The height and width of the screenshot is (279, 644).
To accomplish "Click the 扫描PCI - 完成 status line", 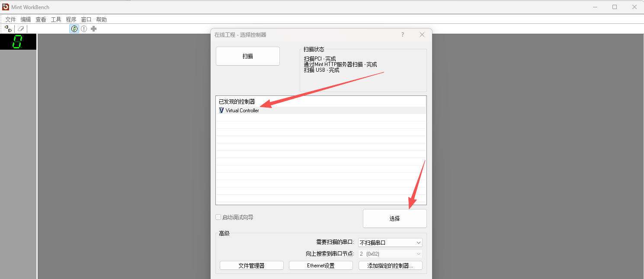I will click(x=320, y=59).
